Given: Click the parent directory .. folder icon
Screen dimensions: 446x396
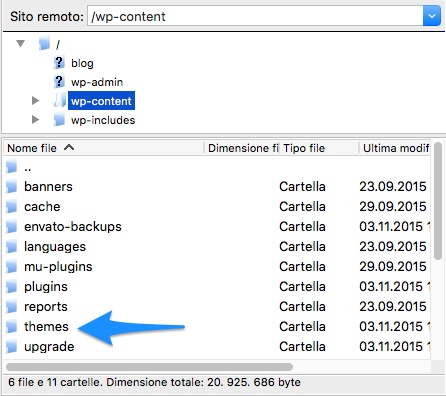Looking at the screenshot, I should pos(11,166).
